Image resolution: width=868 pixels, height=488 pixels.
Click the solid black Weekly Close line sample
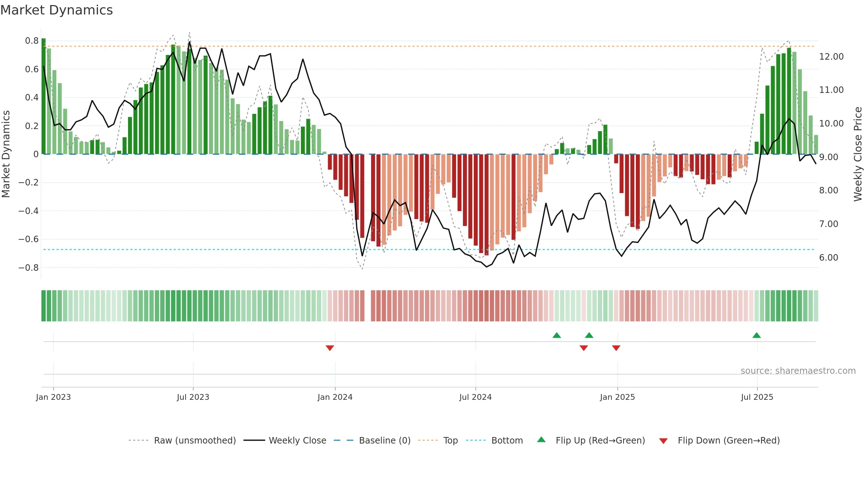(x=254, y=440)
